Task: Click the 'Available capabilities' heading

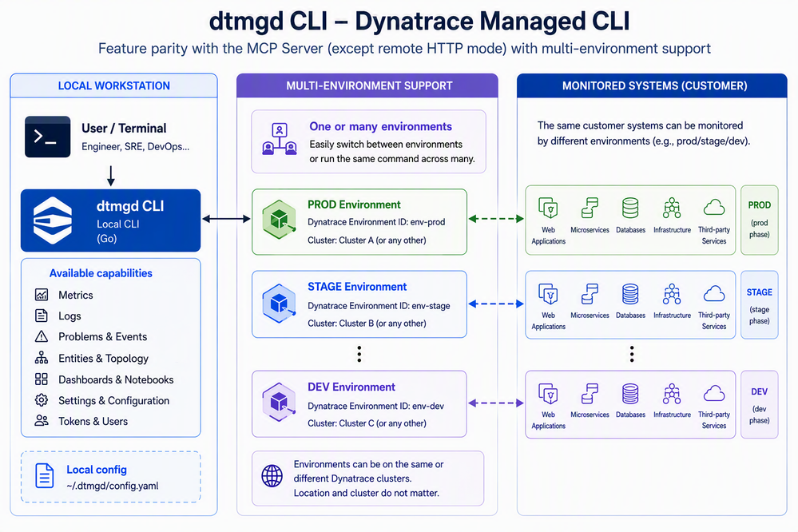Action: coord(101,273)
